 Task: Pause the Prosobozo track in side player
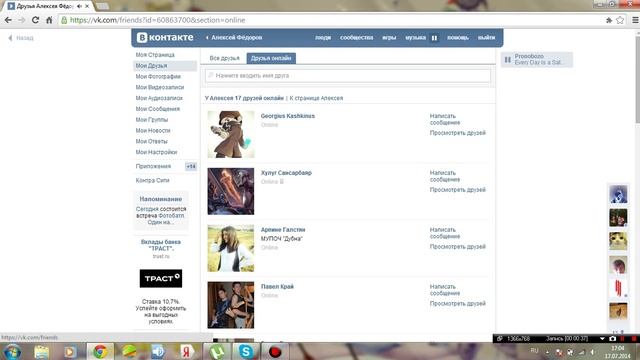tap(508, 60)
